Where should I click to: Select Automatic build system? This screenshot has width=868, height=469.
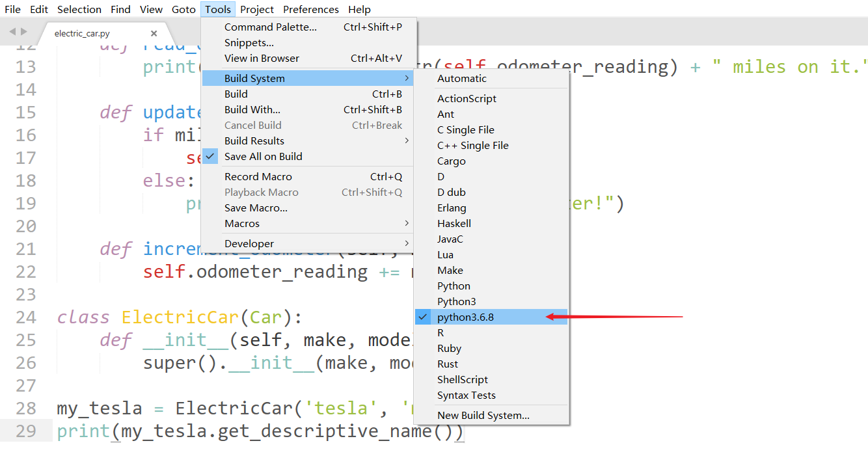pos(491,78)
